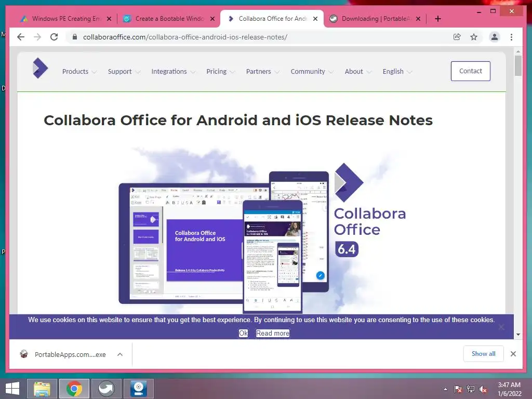Expand the About menu
Image resolution: width=532 pixels, height=399 pixels.
(358, 72)
